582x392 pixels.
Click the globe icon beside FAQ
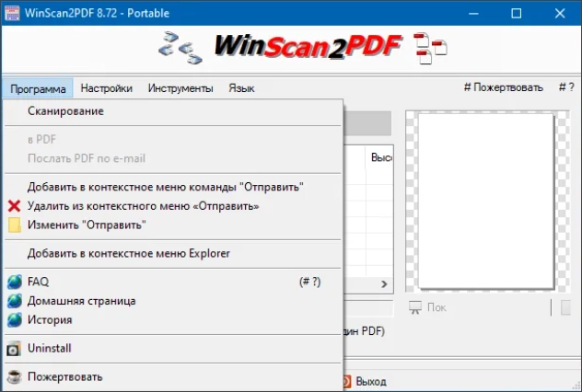point(15,282)
